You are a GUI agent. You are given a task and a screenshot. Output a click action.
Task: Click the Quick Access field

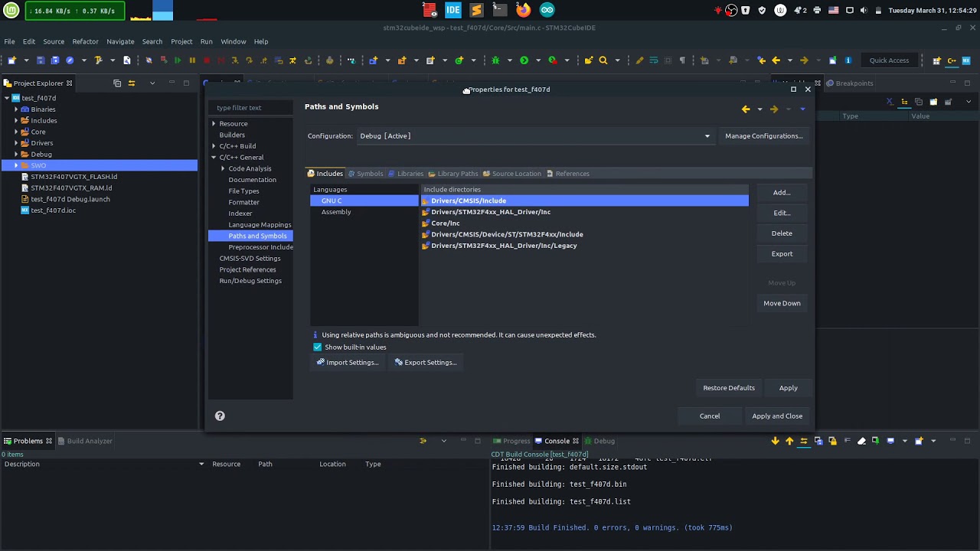[889, 60]
